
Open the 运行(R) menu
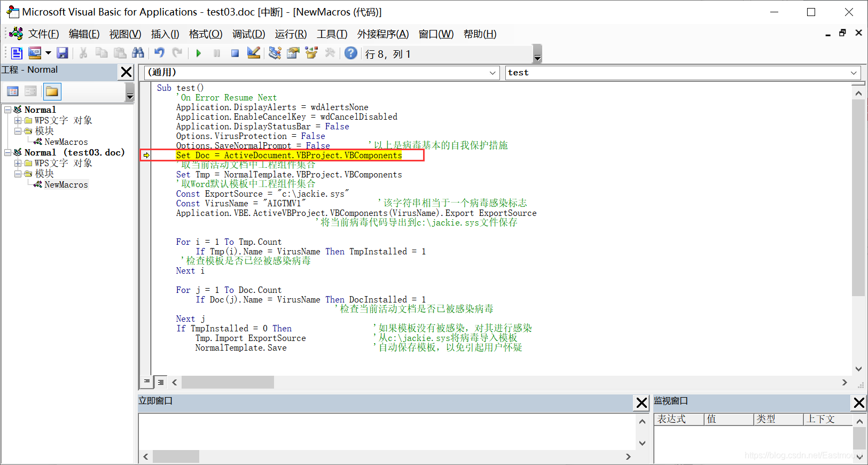coord(291,34)
